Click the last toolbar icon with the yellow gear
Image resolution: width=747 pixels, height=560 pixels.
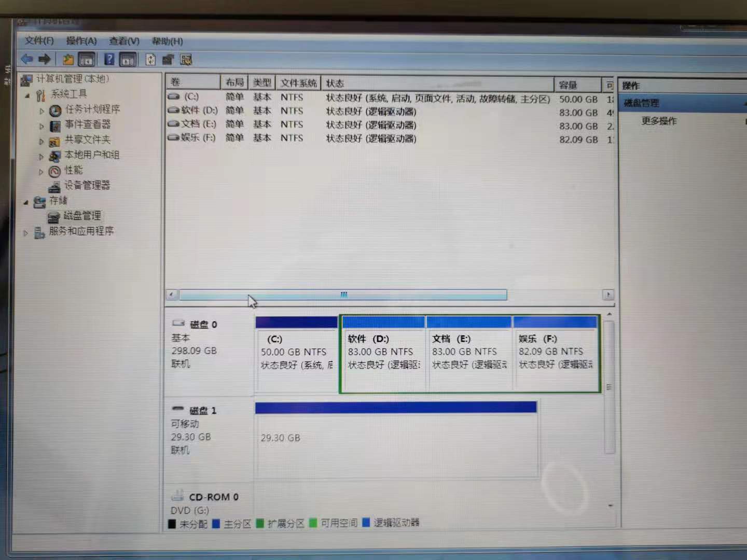[x=186, y=60]
